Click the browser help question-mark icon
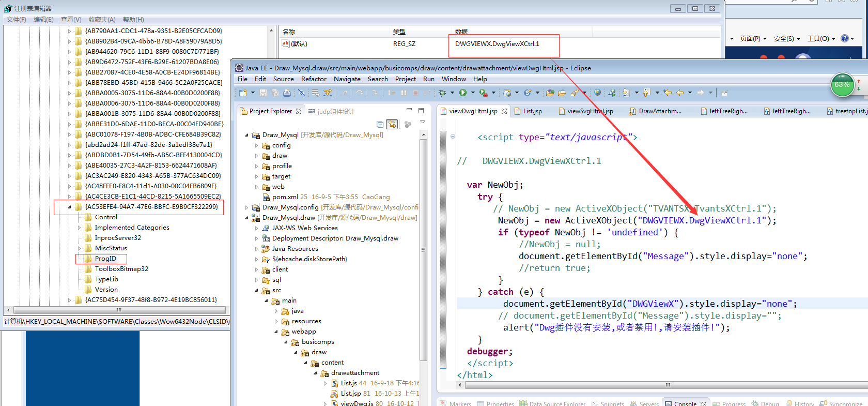The width and height of the screenshot is (868, 406). point(845,38)
